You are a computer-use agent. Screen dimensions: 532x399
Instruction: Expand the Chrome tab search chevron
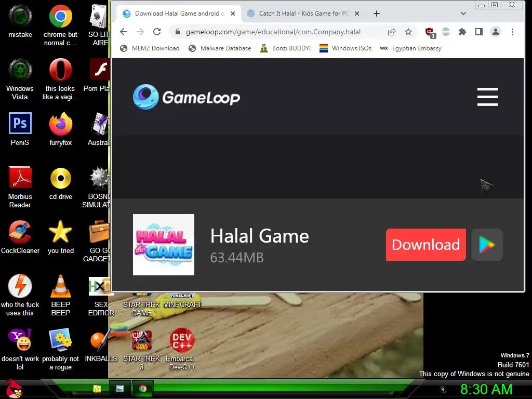click(463, 14)
